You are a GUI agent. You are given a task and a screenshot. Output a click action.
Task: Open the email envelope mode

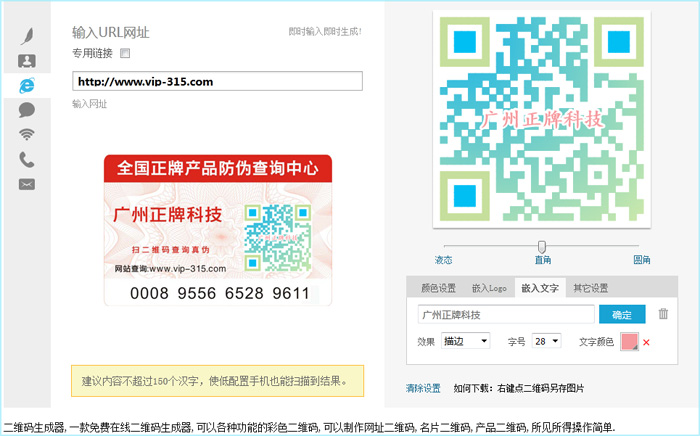(x=27, y=183)
